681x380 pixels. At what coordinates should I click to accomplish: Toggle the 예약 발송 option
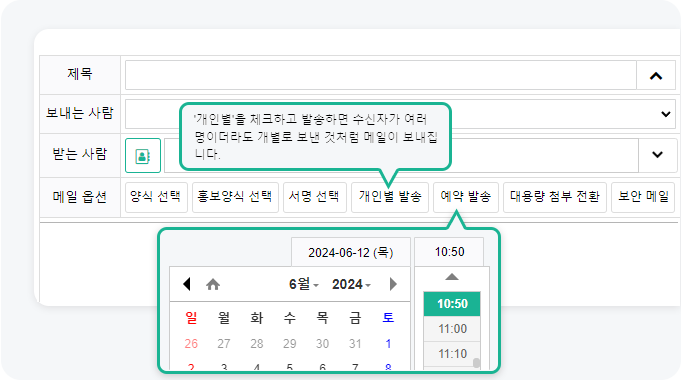(x=466, y=197)
